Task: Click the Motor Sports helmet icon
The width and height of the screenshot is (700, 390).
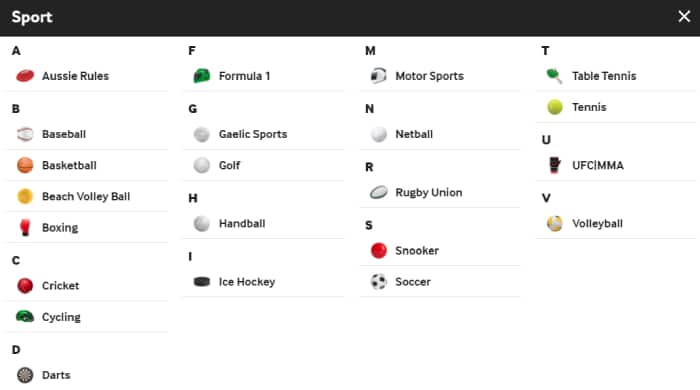Action: [379, 76]
